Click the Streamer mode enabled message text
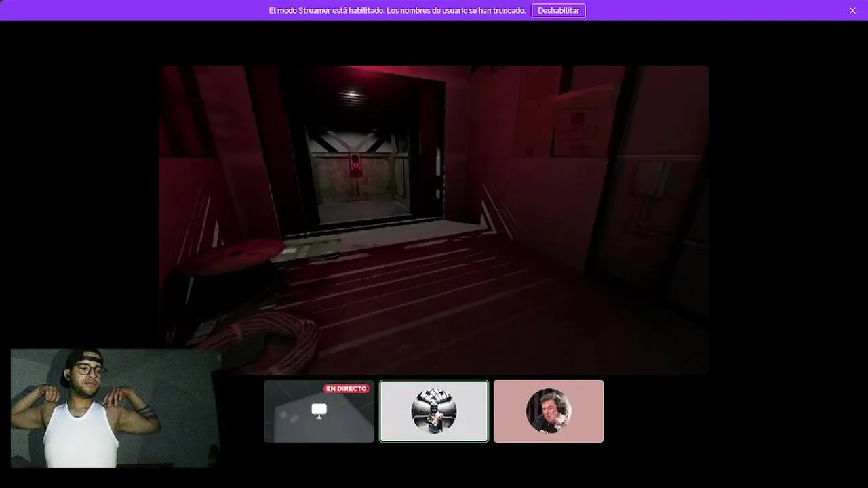Screen dimensions: 868x488 tap(397, 10)
